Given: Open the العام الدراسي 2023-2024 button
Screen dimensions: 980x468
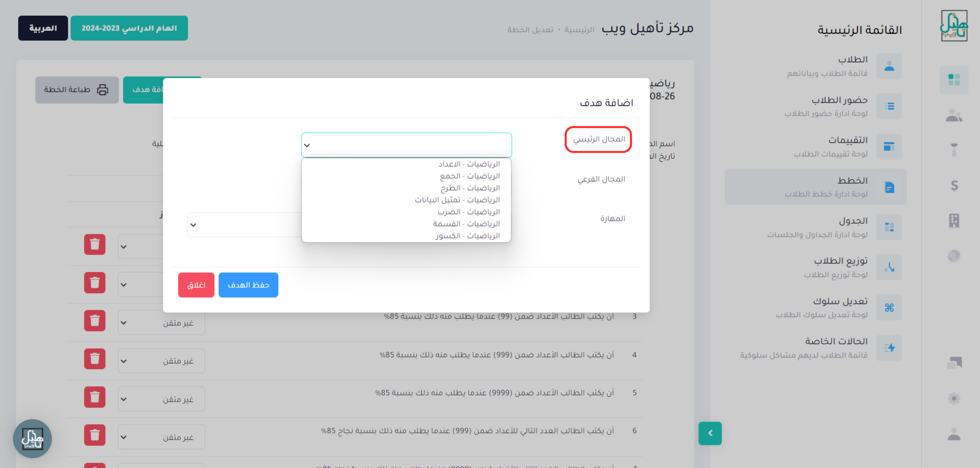Looking at the screenshot, I should coord(129,28).
